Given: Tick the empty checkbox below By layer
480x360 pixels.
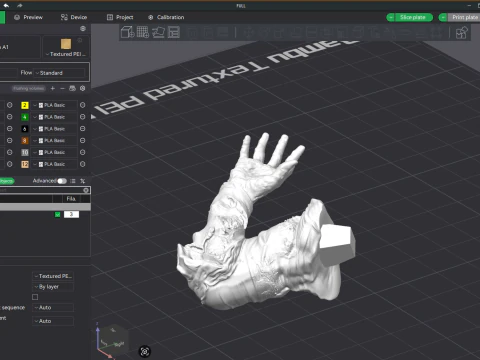Looking at the screenshot, I should point(35,297).
